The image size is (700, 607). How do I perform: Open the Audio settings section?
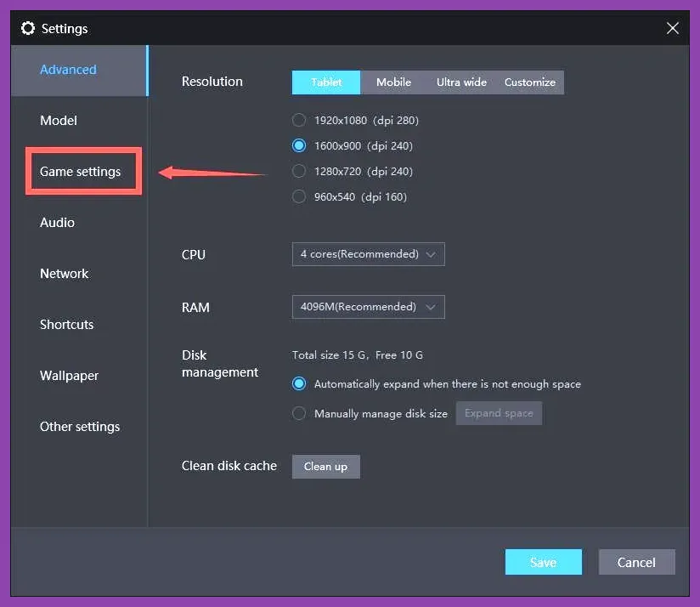[x=57, y=223]
